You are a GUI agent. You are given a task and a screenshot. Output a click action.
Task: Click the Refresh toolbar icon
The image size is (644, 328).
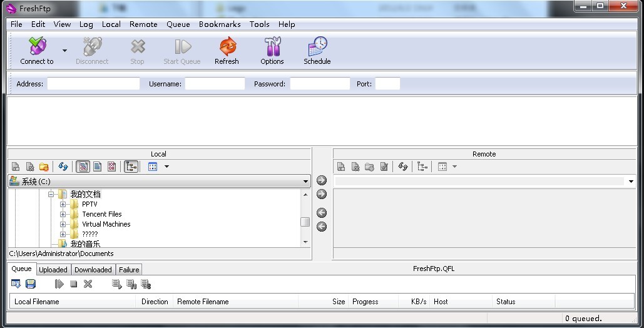click(227, 48)
